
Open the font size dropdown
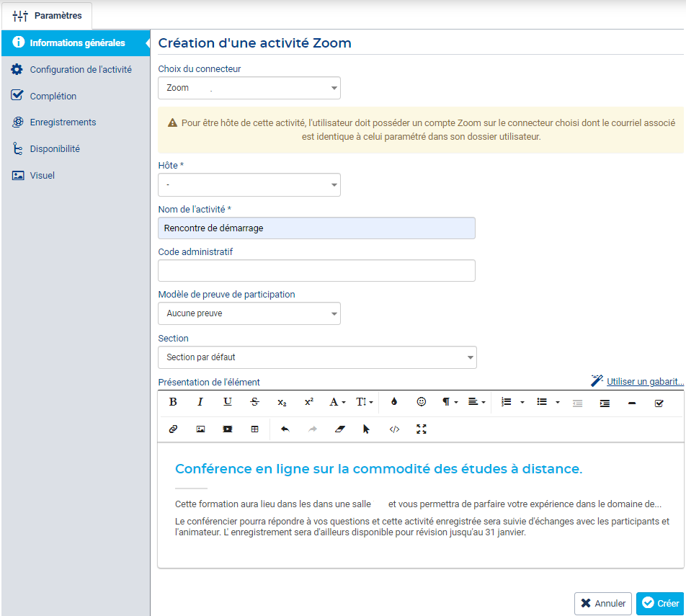[364, 402]
